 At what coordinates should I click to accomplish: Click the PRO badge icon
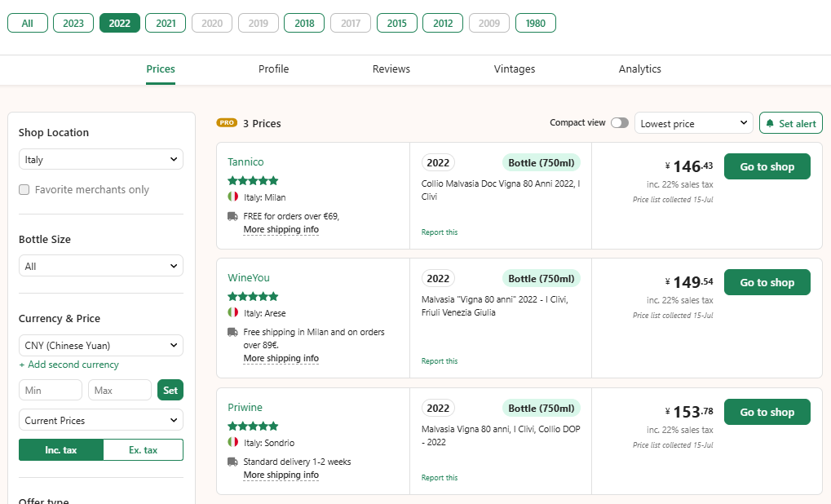227,122
